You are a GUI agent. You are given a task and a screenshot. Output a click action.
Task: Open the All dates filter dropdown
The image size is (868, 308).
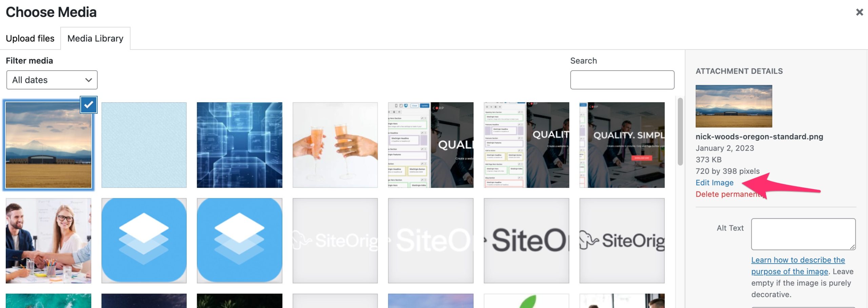[x=52, y=80]
